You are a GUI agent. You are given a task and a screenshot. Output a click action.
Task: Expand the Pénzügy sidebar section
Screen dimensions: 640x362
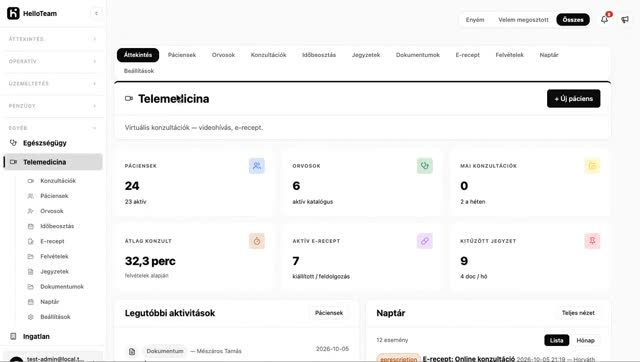(52, 106)
